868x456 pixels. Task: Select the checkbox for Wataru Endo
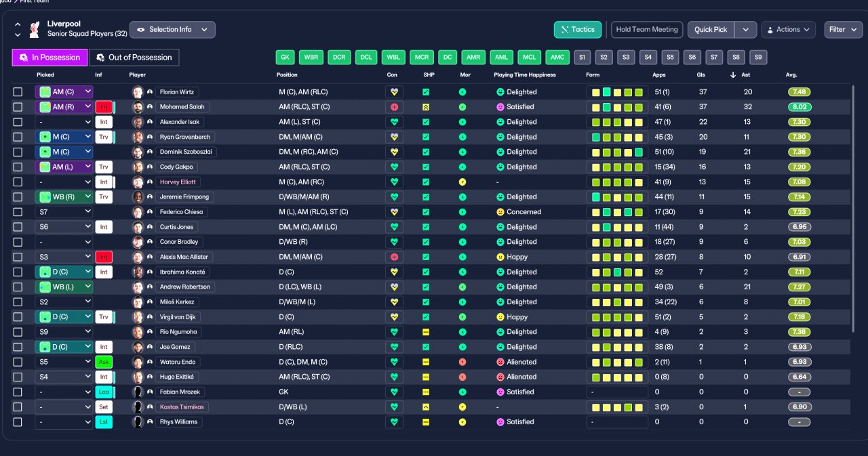(18, 362)
